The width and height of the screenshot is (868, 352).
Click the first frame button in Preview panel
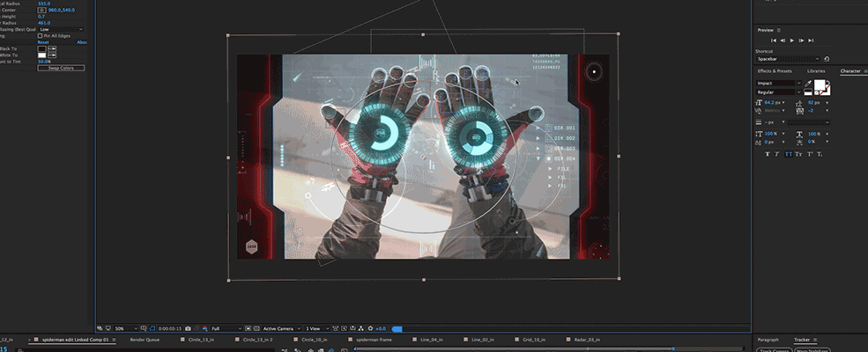pos(774,40)
